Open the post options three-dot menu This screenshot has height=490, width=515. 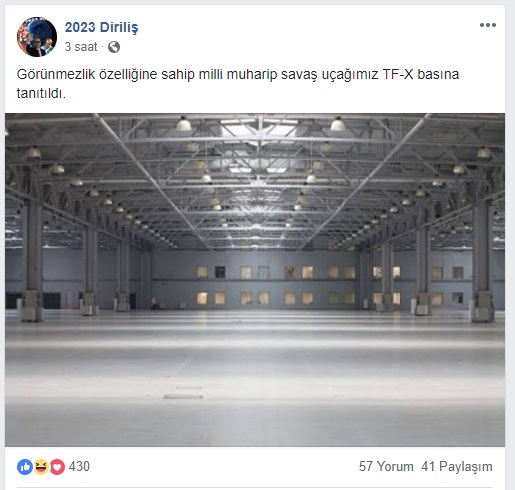click(488, 25)
